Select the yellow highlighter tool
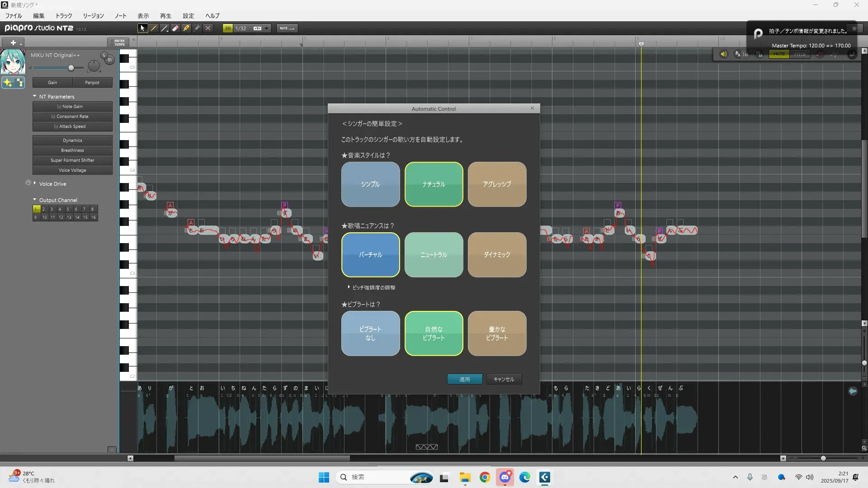The height and width of the screenshot is (488, 868). tap(186, 28)
